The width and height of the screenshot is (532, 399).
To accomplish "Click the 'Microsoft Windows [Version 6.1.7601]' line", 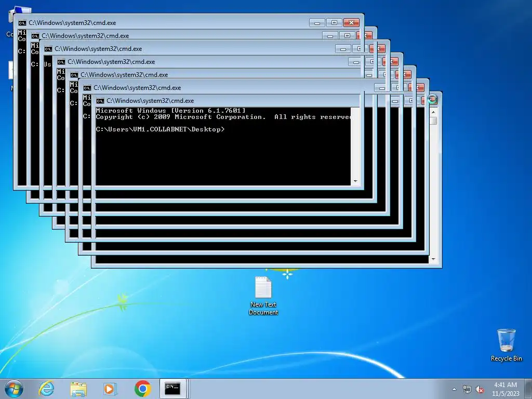I will (170, 110).
